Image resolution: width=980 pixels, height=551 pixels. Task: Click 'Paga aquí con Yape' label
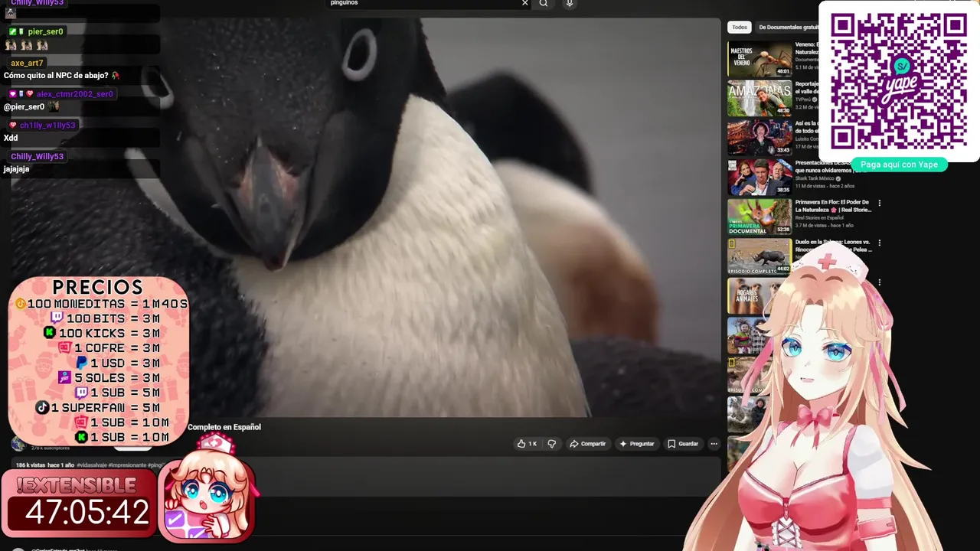point(899,165)
